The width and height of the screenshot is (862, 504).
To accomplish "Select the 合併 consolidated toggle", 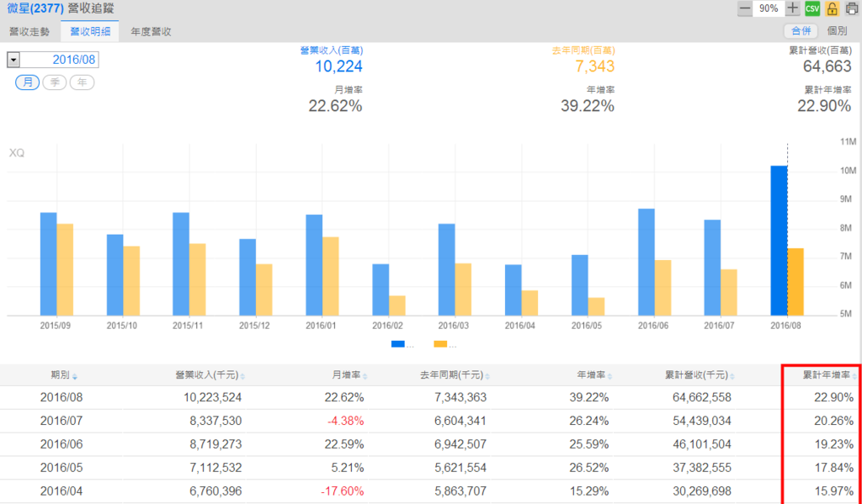I will coord(801,31).
